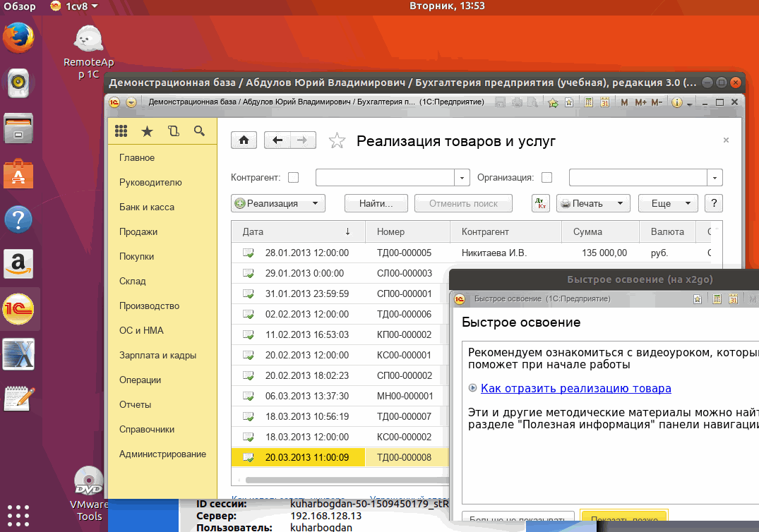Image resolution: width=759 pixels, height=532 pixels.
Task: Launch the 1C application from the dock
Action: pos(18,310)
